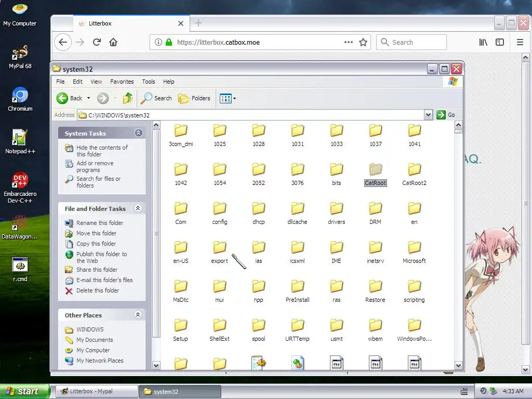
Task: Open the 3com_dmi folder
Action: click(181, 135)
